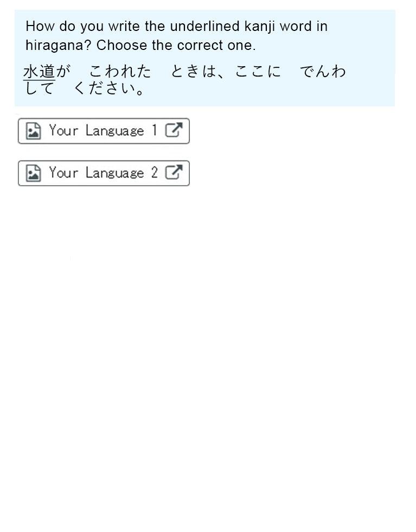
Task: Click the 'Language' label in the second button
Action: 114,173
